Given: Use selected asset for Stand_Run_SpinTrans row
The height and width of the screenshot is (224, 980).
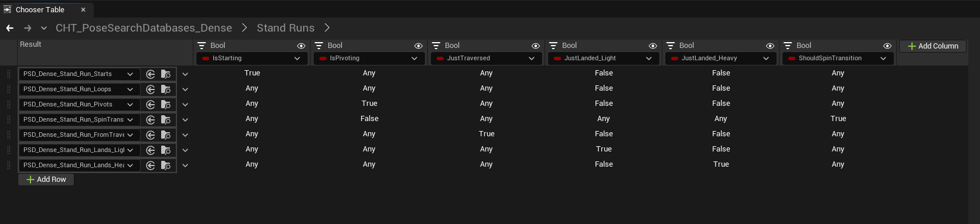Looking at the screenshot, I should (151, 120).
